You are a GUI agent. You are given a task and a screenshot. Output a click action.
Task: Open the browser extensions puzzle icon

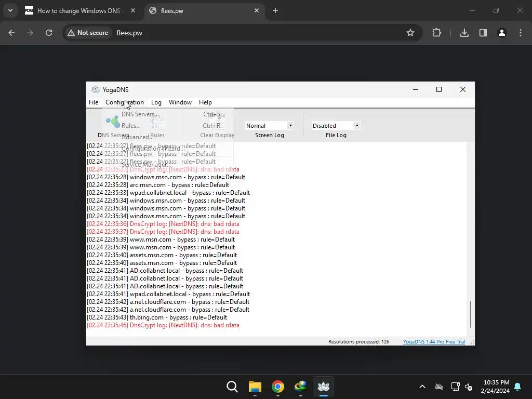click(x=436, y=33)
